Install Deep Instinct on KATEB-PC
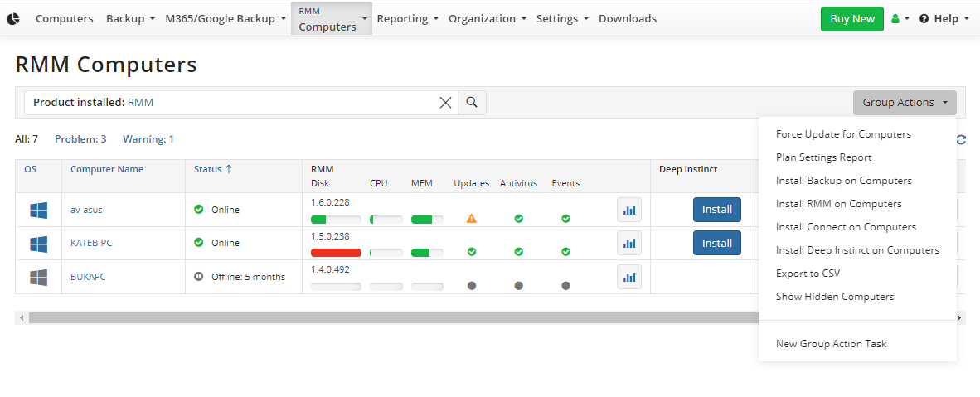This screenshot has width=980, height=397. point(717,243)
